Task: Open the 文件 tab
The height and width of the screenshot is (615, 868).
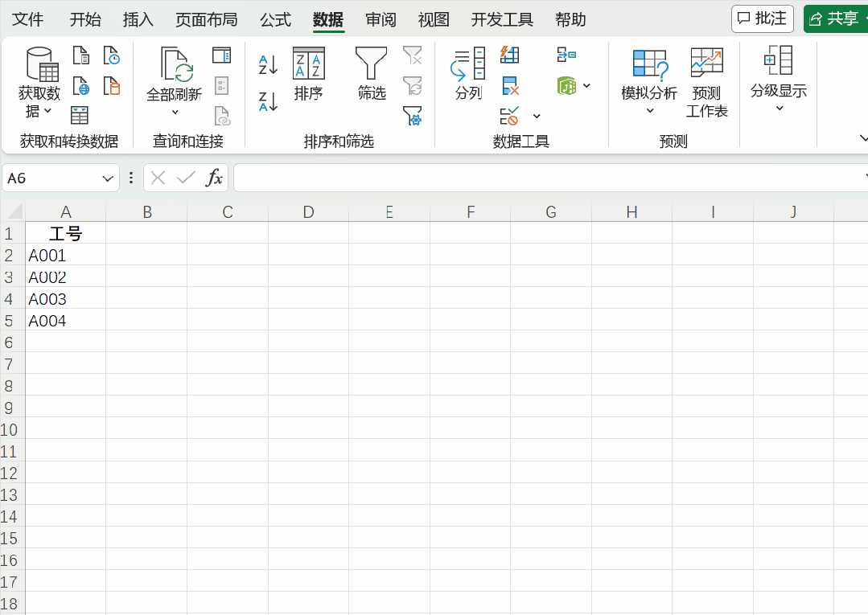Action: (27, 19)
